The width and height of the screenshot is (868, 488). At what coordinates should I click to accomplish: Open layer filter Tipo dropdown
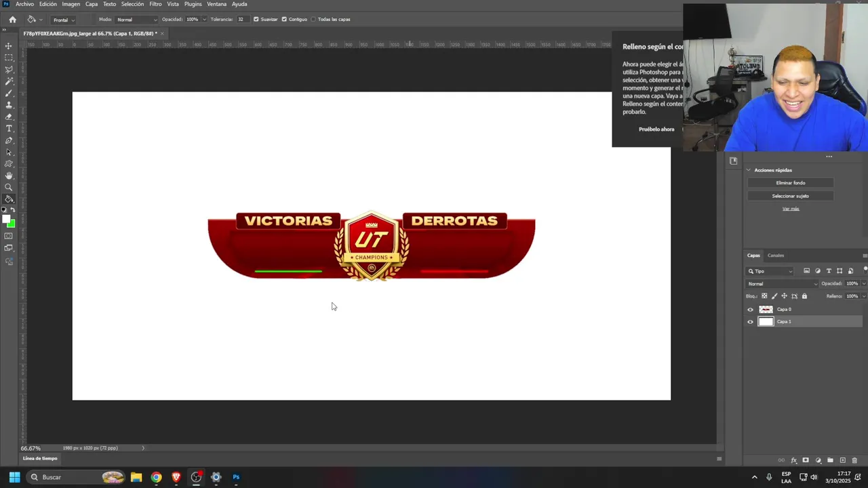point(770,271)
